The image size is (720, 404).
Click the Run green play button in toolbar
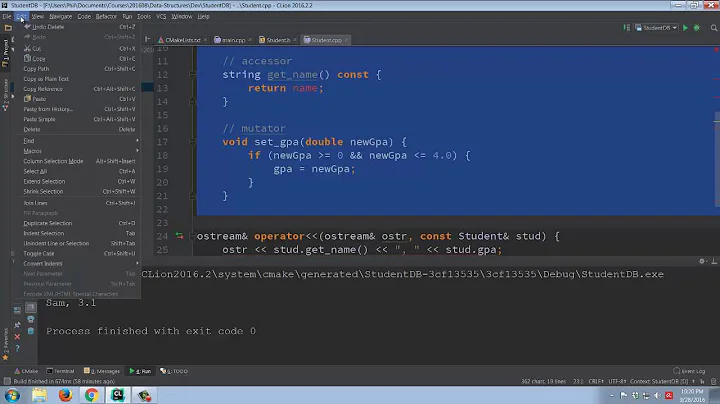click(685, 28)
